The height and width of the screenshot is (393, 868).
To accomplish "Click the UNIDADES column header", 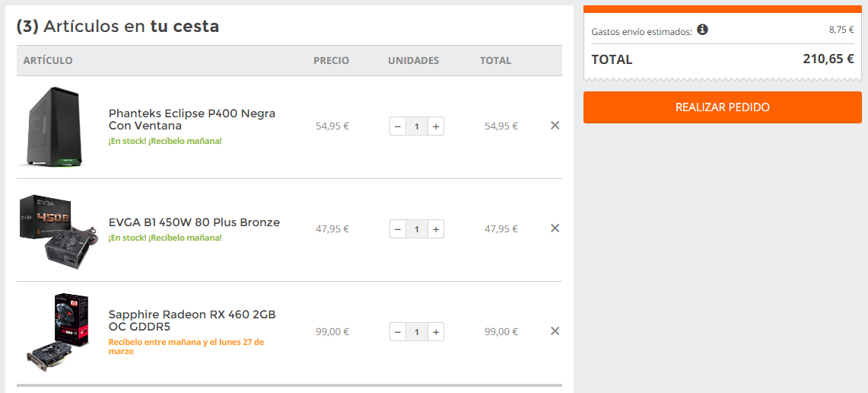I will coord(414,60).
